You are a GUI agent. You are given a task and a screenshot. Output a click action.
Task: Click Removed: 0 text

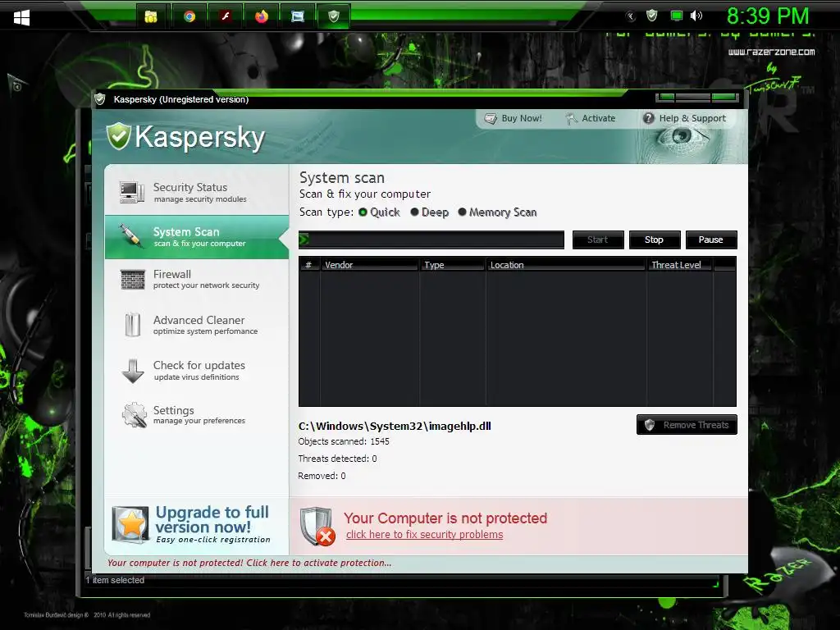click(x=322, y=476)
